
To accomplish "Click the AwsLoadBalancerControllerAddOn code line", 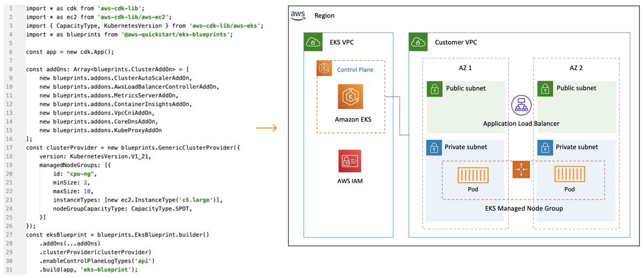I will click(x=129, y=87).
